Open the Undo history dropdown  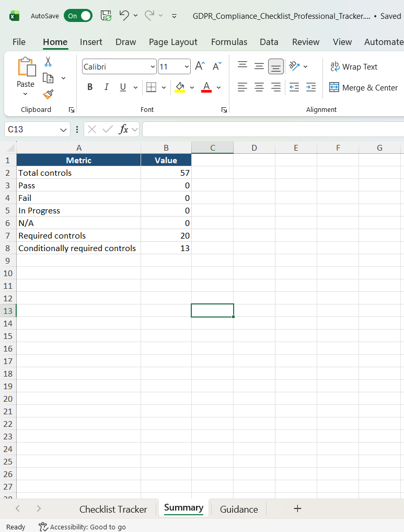(135, 16)
